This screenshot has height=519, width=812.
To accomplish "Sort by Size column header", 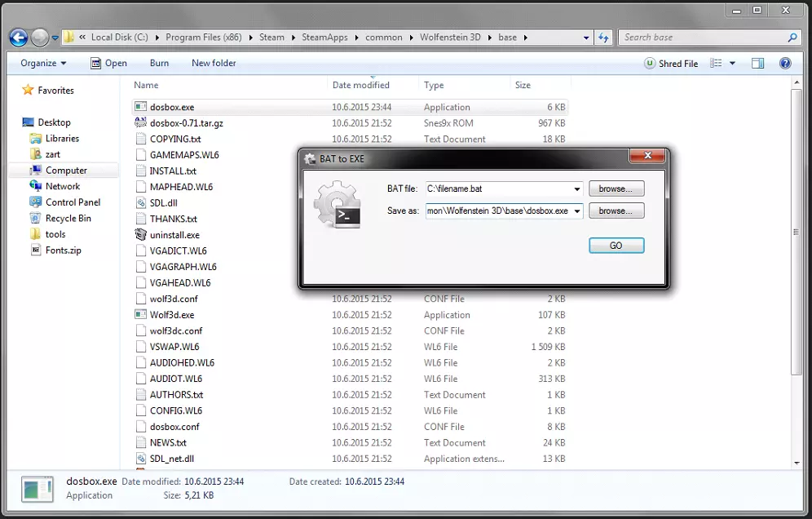I will tap(523, 85).
